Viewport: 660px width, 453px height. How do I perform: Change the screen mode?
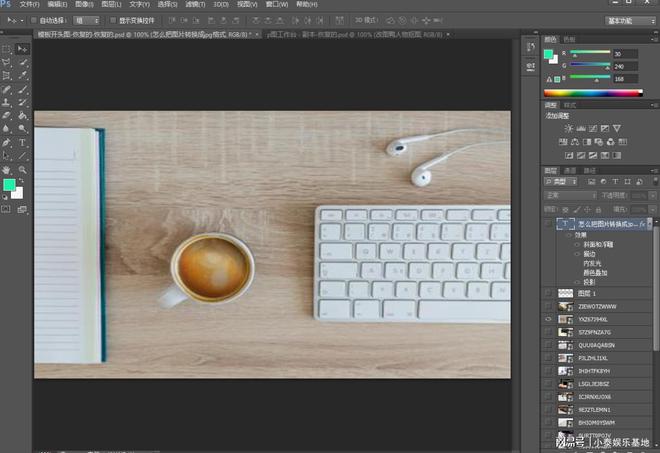coord(22,209)
